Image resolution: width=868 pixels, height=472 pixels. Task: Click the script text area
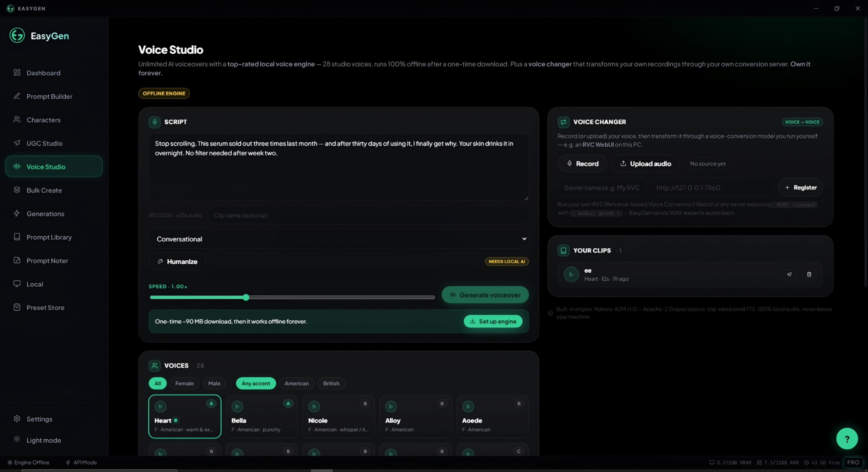(x=339, y=167)
